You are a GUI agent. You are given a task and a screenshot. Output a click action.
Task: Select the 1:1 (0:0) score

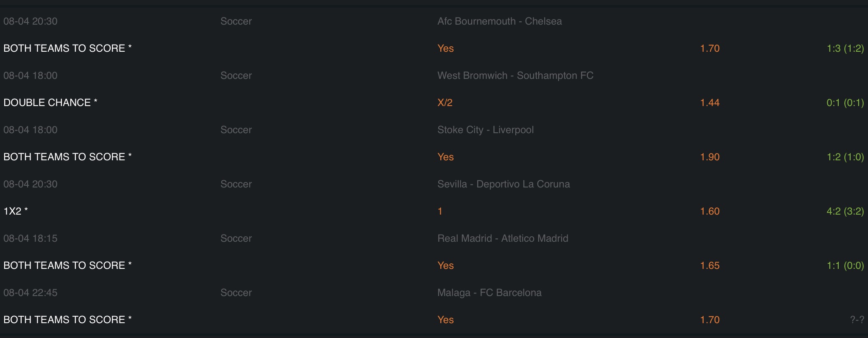point(845,265)
